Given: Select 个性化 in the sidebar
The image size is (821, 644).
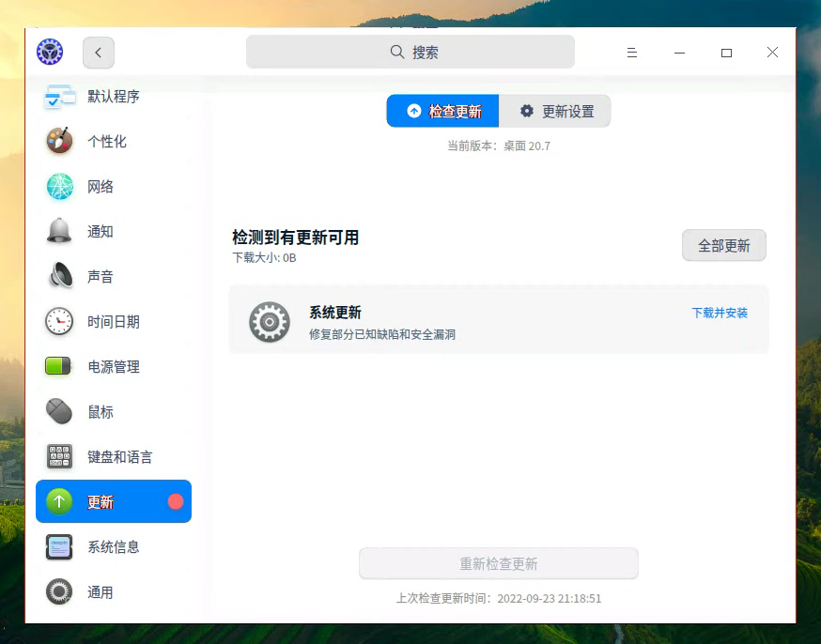Looking at the screenshot, I should [x=114, y=141].
